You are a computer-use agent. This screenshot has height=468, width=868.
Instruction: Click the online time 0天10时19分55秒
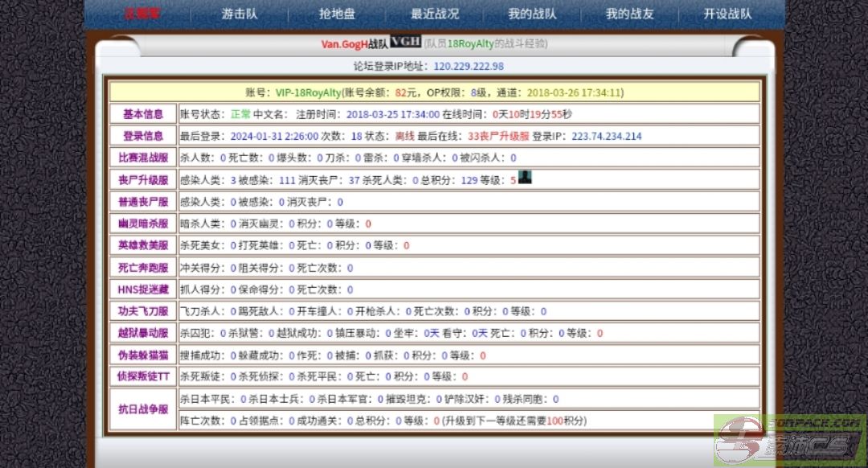532,114
